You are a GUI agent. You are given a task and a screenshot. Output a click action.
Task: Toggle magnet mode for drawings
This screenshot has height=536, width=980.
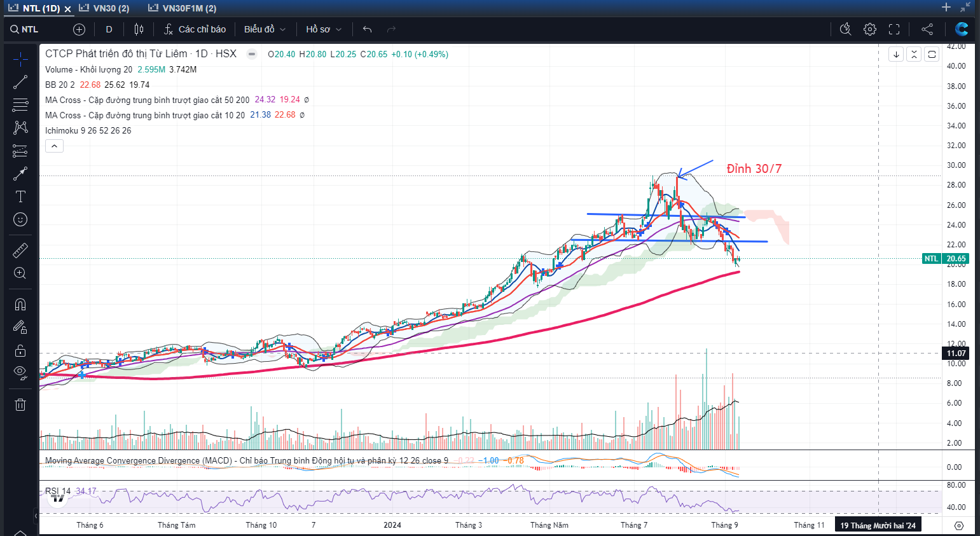(x=20, y=304)
